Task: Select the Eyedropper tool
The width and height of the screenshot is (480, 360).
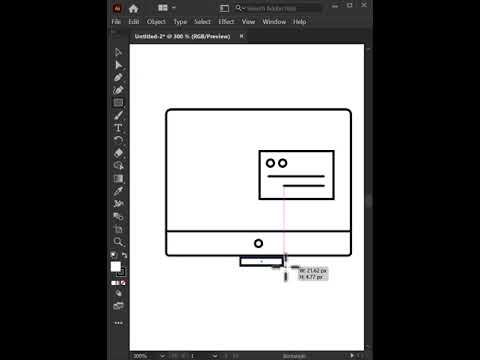Action: coord(118,191)
